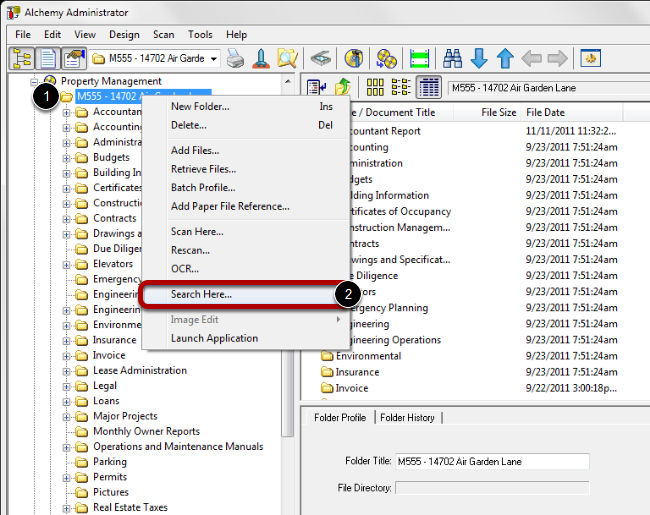Viewport: 650px width, 515px height.
Task: Open the Edit menu
Action: pos(52,34)
